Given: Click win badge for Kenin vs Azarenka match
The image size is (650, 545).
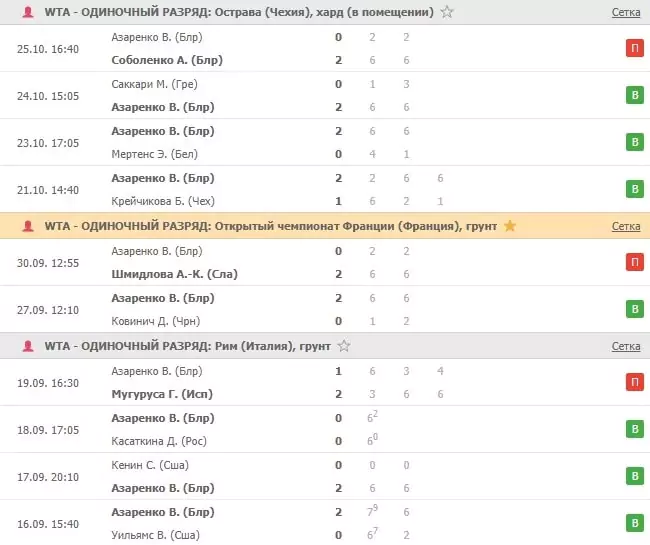Looking at the screenshot, I should [635, 476].
